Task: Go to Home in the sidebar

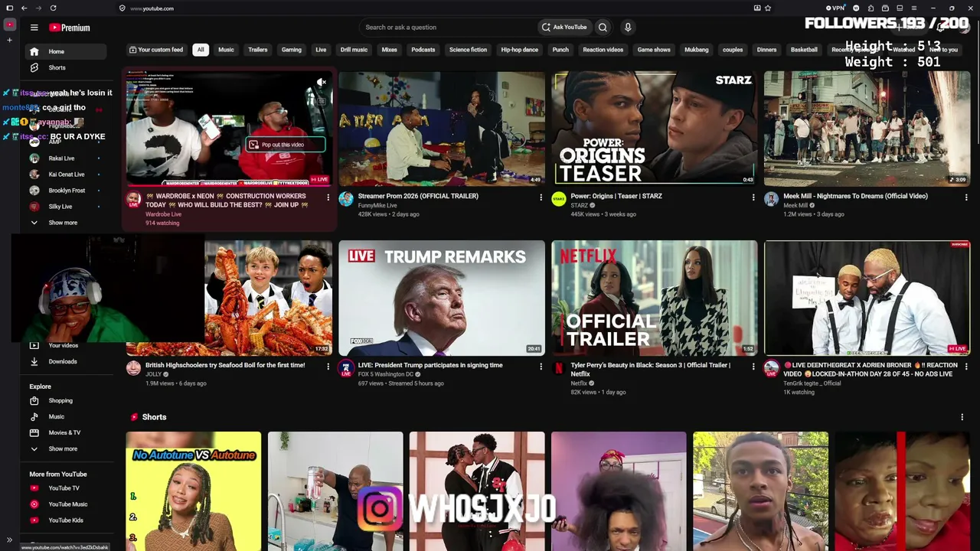Action: 67,51
